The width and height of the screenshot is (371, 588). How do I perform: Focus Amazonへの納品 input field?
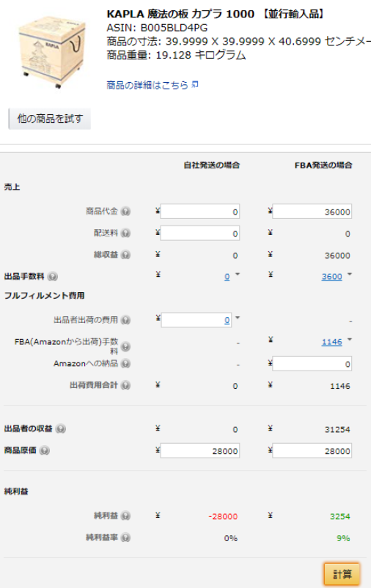pos(312,364)
